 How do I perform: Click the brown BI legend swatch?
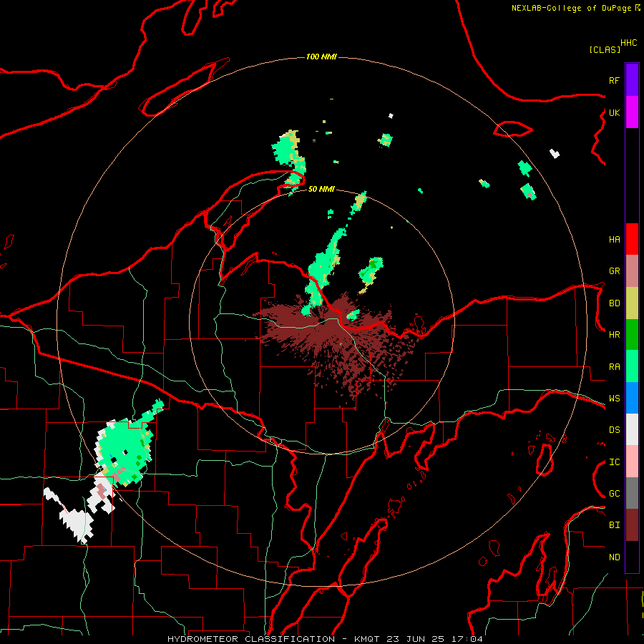pos(632,525)
